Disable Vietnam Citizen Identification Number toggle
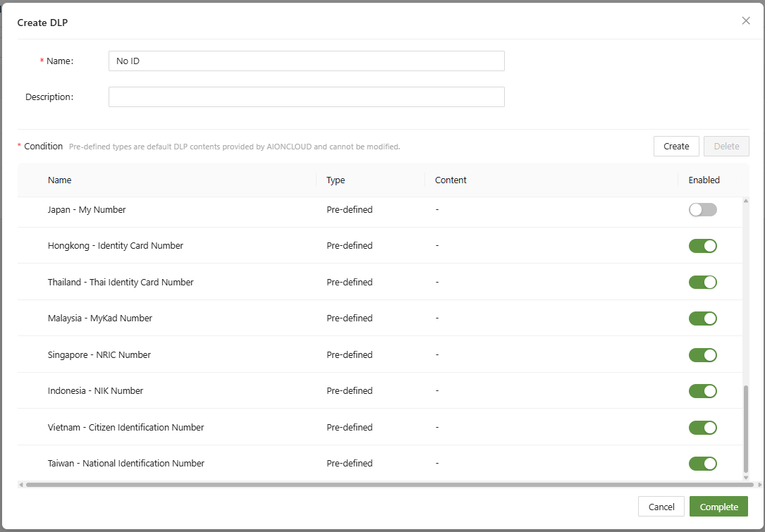765x532 pixels. click(x=702, y=428)
